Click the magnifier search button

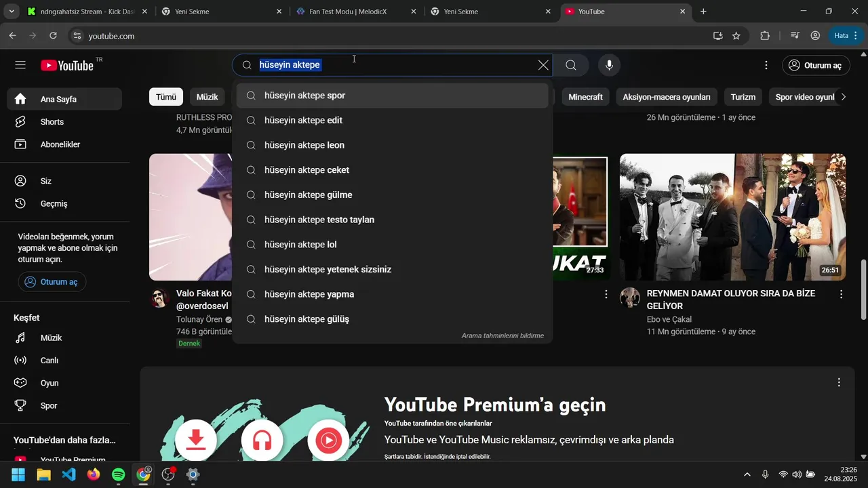click(x=571, y=65)
